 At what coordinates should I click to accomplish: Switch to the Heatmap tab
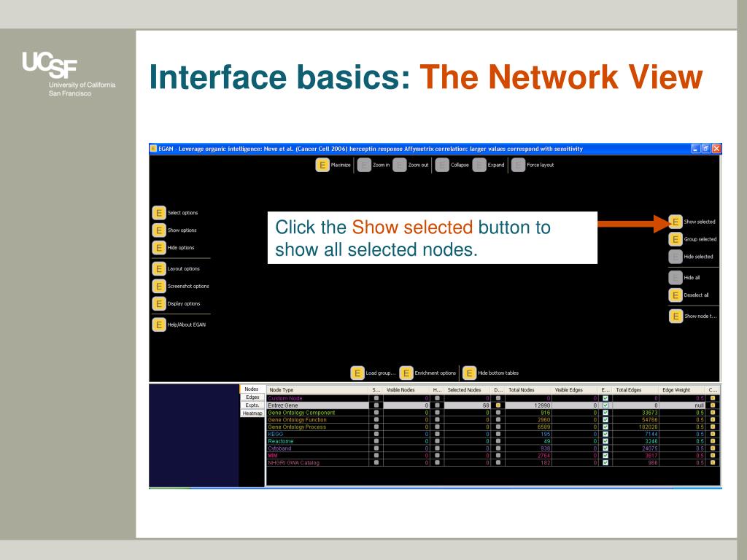[x=252, y=413]
